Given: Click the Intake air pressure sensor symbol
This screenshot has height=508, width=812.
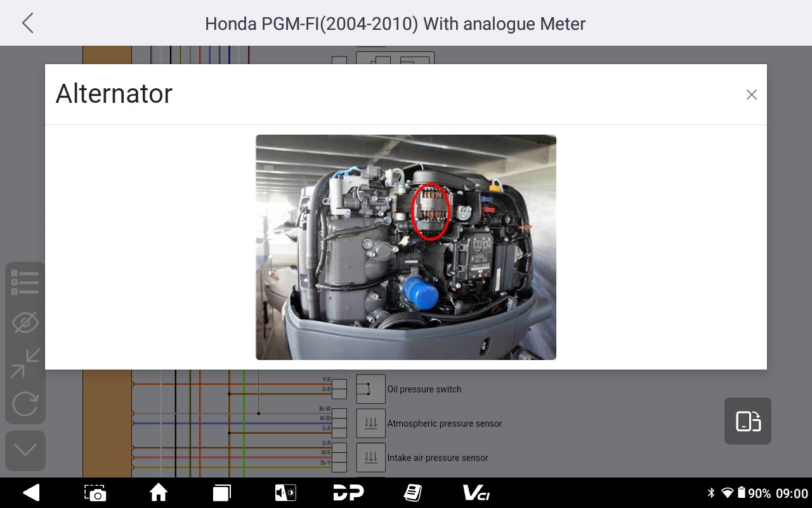Looking at the screenshot, I should pyautogui.click(x=371, y=458).
